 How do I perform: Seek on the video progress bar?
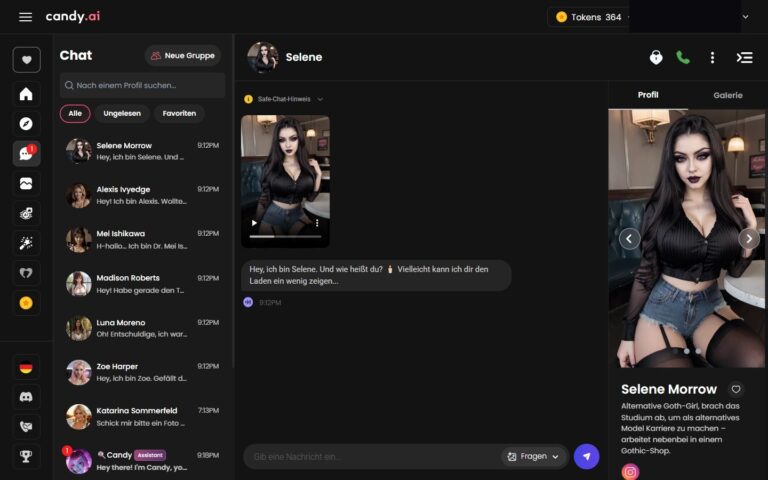[285, 237]
